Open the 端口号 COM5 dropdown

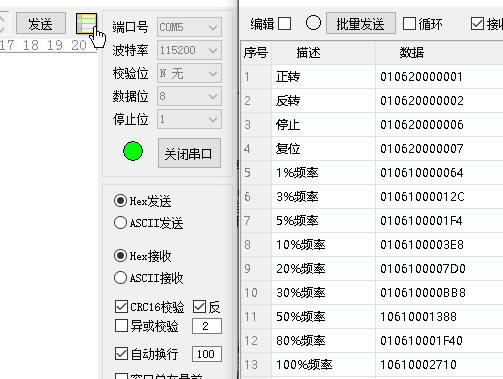click(x=189, y=27)
